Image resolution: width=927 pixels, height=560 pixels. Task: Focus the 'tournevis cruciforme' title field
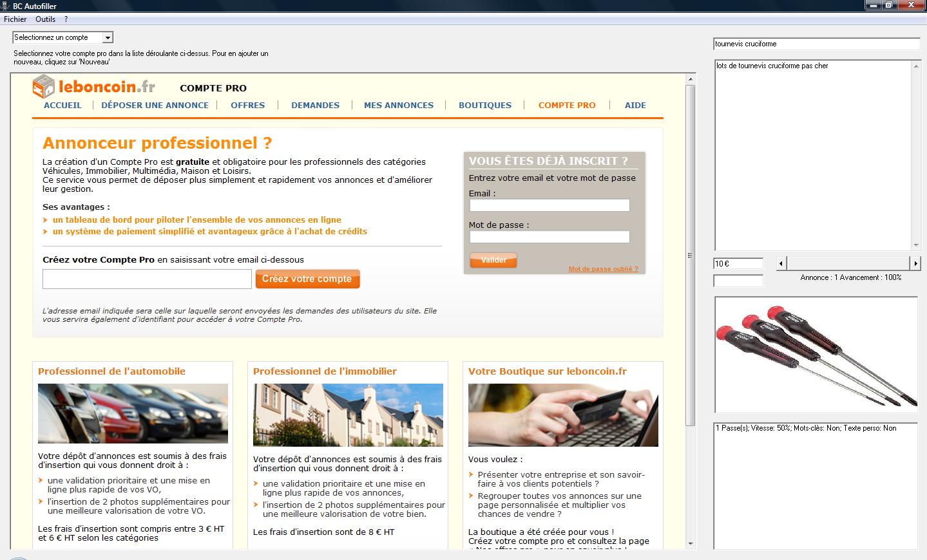(816, 44)
